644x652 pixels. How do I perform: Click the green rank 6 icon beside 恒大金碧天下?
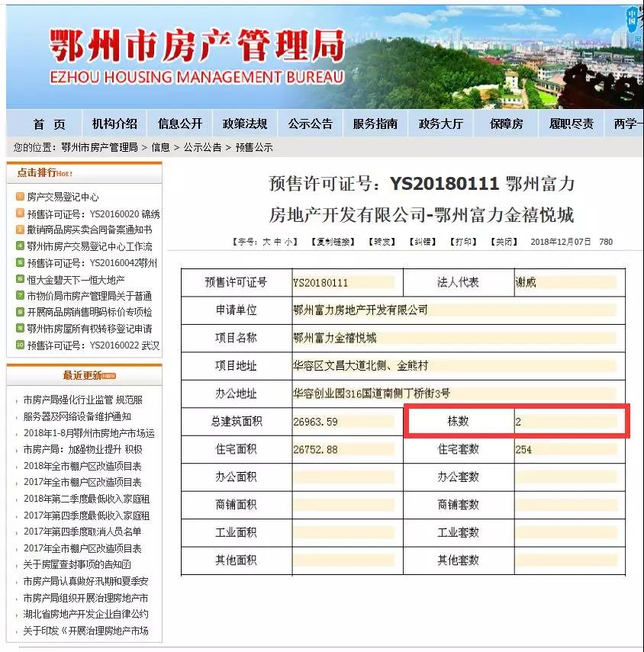click(x=20, y=279)
